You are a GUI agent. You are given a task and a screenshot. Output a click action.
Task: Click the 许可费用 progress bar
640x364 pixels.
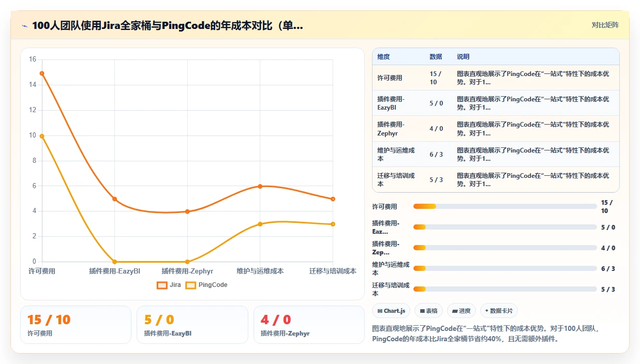click(x=505, y=206)
